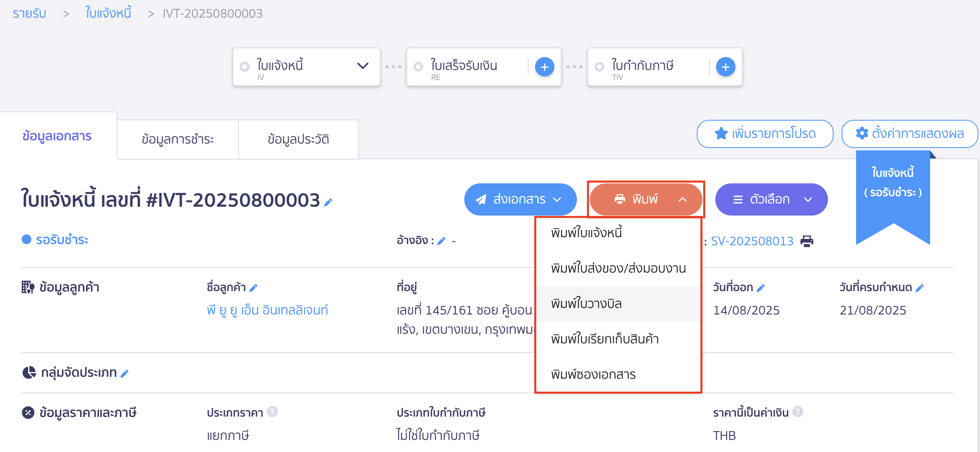
Task: Click the ใบแจ้งหนี้ (รอรับชำระ) ribbon badge
Action: (x=893, y=197)
